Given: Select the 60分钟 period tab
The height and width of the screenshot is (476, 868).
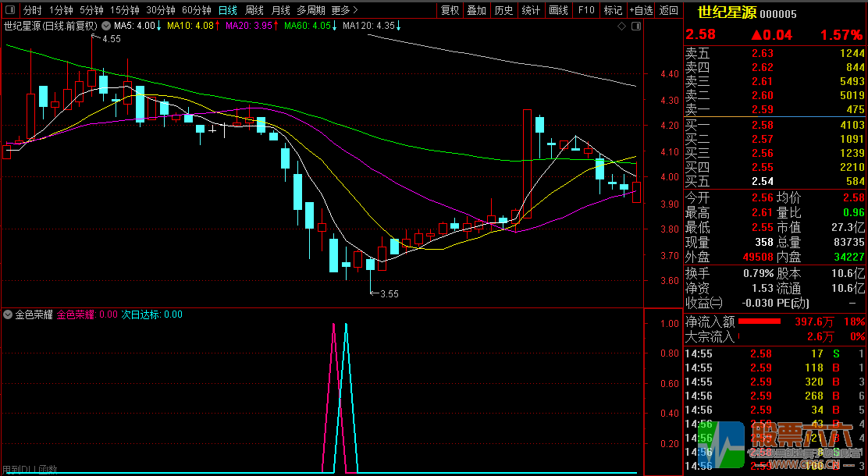Looking at the screenshot, I should pos(196,10).
